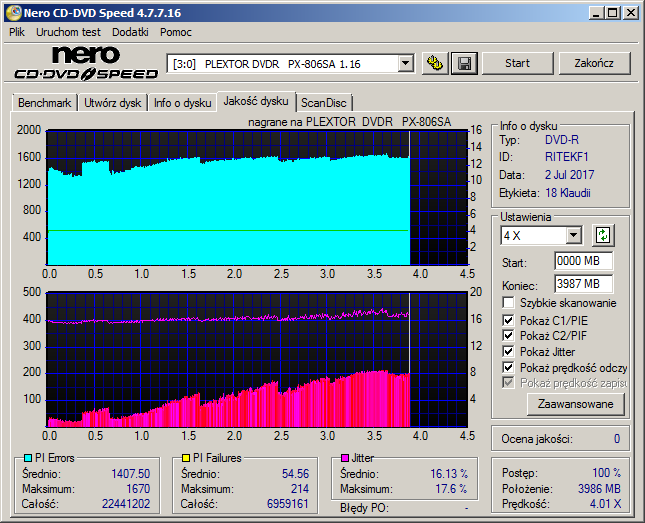Screen dimensions: 645x523
Task: Switch to the Utwórz dysk tab
Action: click(x=112, y=103)
